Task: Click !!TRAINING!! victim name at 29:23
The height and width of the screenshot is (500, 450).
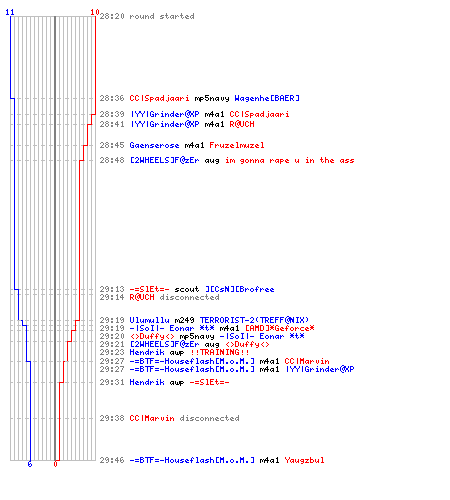Action: point(220,352)
